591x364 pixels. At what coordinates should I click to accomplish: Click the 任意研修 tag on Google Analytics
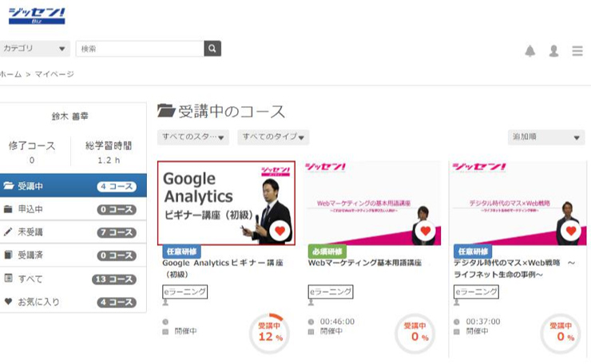(181, 251)
